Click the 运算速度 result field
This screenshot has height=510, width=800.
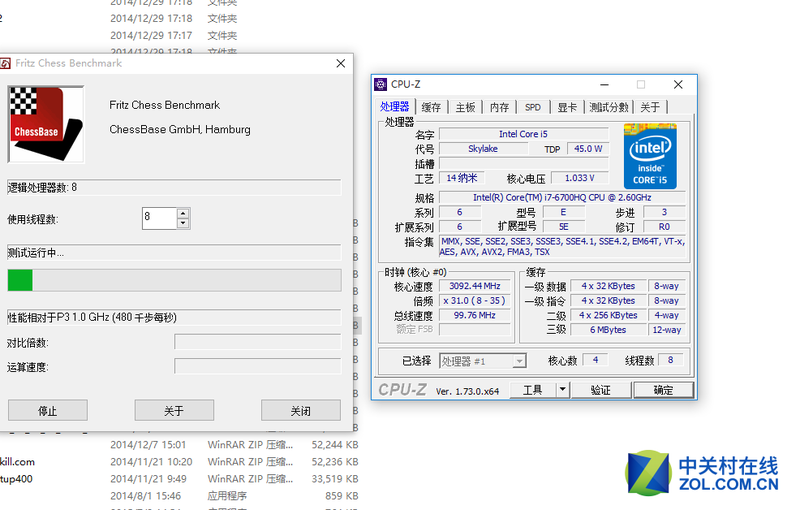point(257,366)
